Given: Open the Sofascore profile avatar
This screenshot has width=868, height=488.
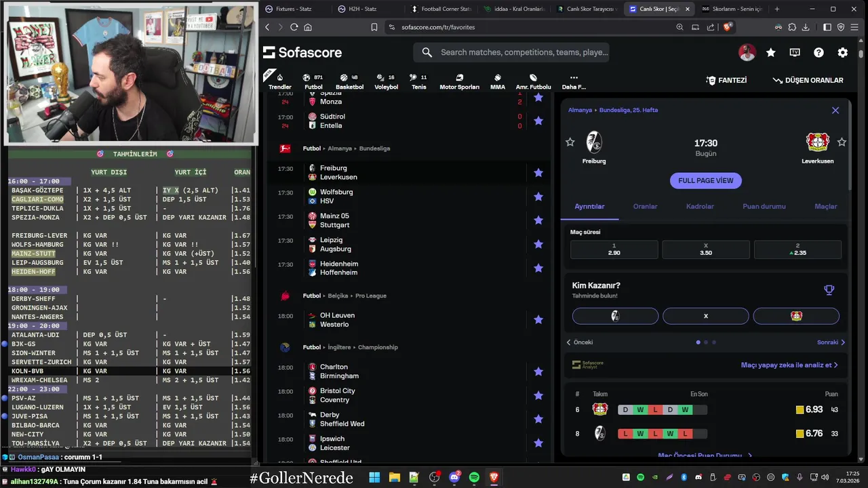Looking at the screenshot, I should [747, 52].
